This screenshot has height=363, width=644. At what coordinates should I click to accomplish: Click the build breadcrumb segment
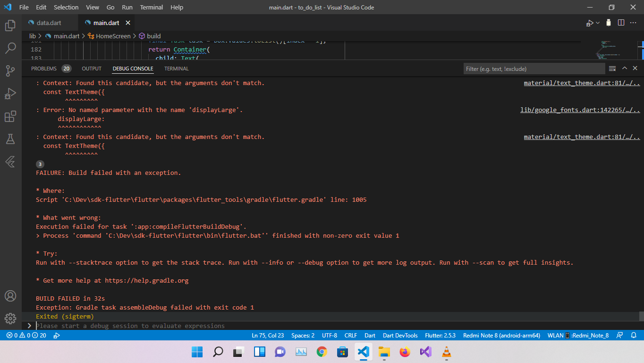click(x=150, y=36)
